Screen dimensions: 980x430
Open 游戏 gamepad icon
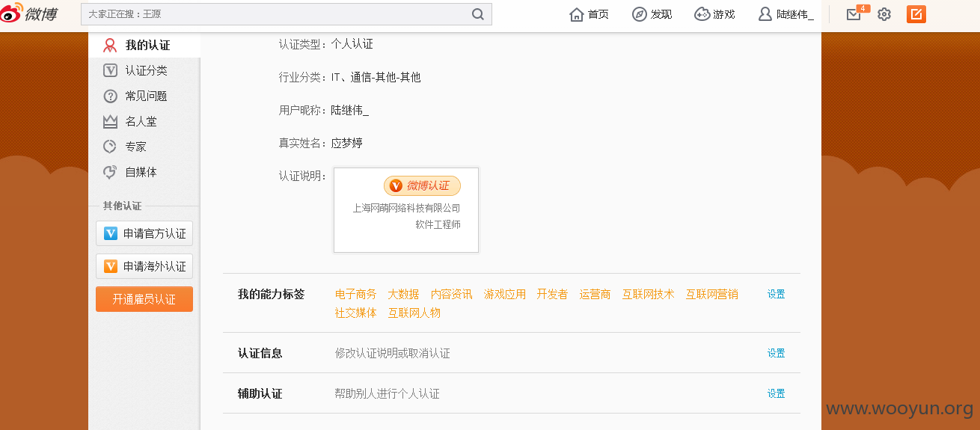(x=702, y=14)
